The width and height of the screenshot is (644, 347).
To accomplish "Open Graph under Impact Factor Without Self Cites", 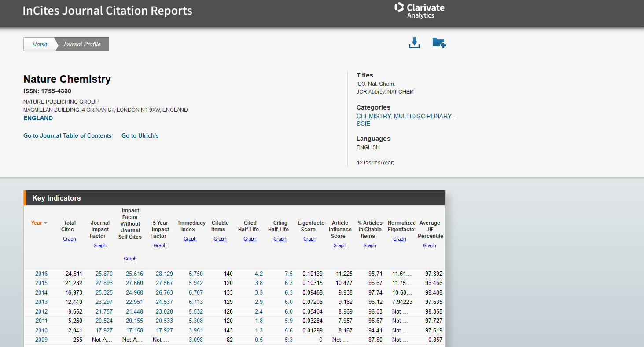I will pyautogui.click(x=130, y=259).
